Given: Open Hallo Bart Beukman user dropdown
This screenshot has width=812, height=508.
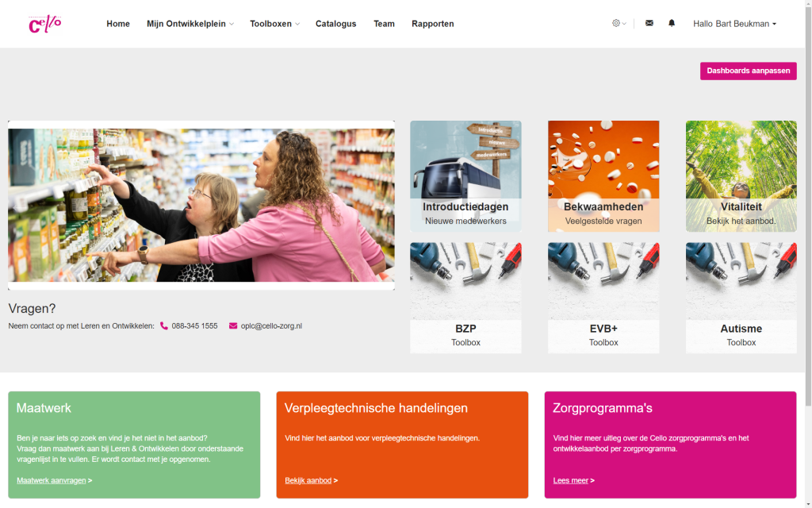Looking at the screenshot, I should pos(734,24).
